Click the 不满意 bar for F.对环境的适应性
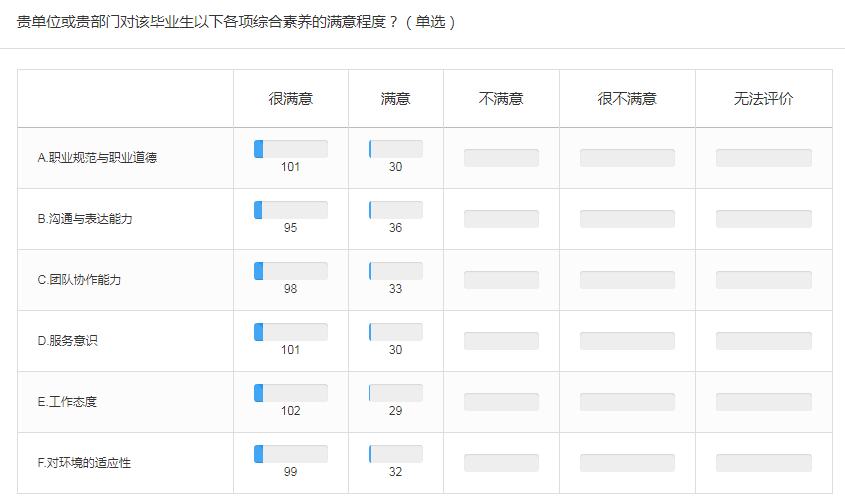Image resolution: width=845 pixels, height=503 pixels. [x=501, y=463]
